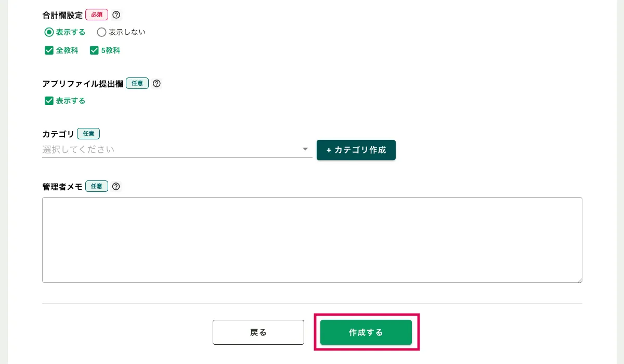Open help icon next to アプリファイル提出欄
624x364 pixels.
(157, 83)
